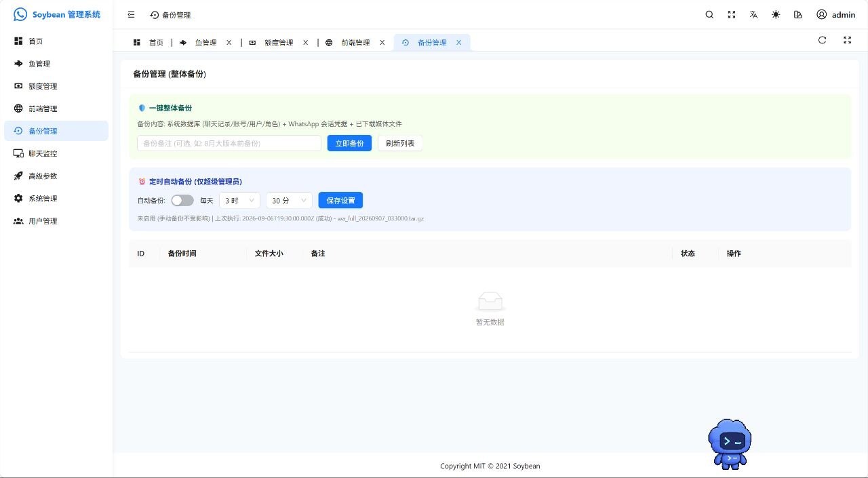This screenshot has width=868, height=478.
Task: Open theme configuration icon
Action: point(798,14)
